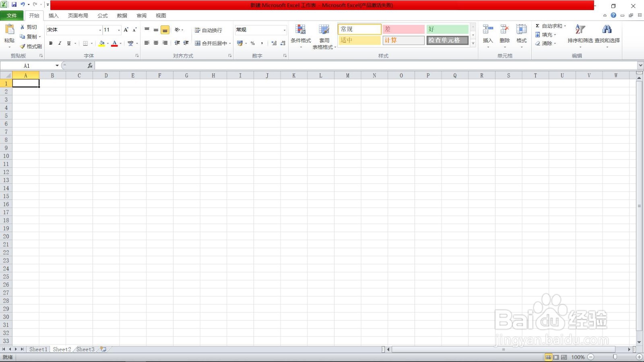Expand Merge & Center (合并后居中) dropdown arrow
Viewport: 644px width, 362px height.
pos(230,43)
